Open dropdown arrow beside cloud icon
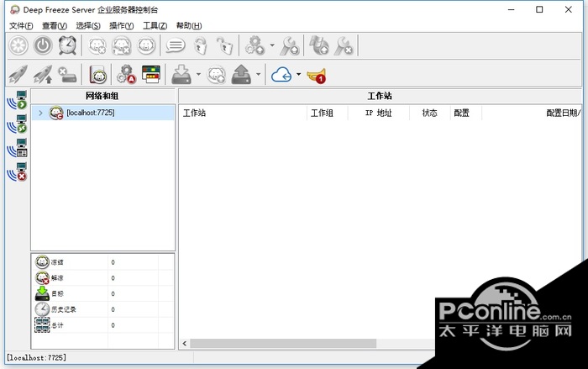588x369 pixels. (298, 74)
